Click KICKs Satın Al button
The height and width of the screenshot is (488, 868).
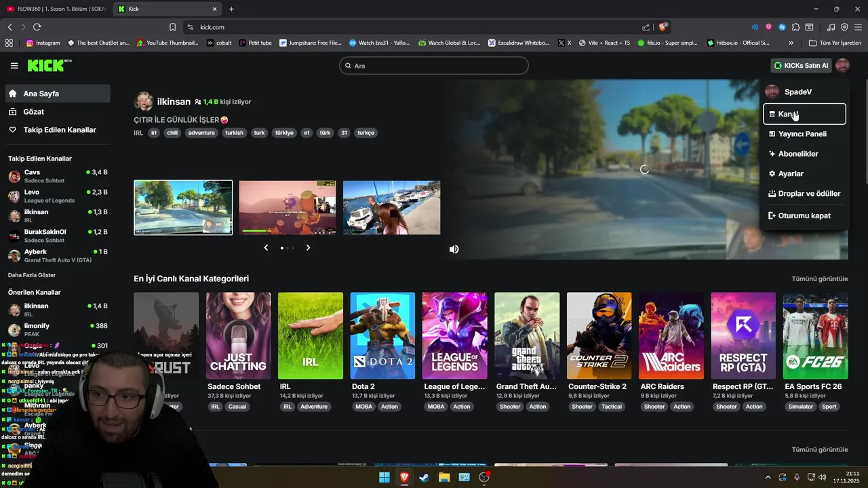coord(802,66)
